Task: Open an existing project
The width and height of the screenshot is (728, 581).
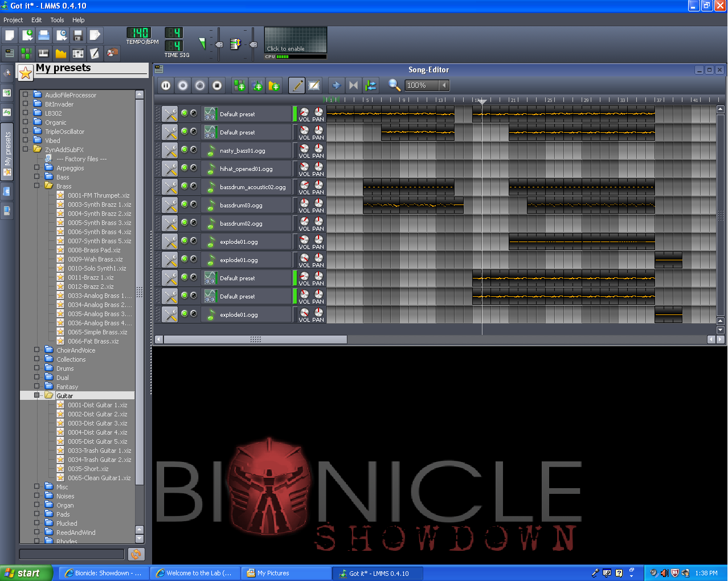Action: [44, 35]
